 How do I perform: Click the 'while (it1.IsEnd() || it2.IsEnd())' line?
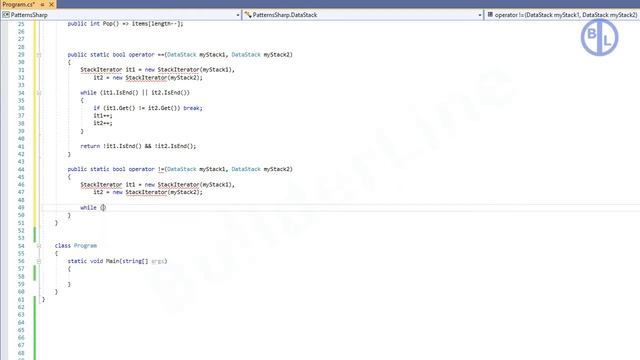pyautogui.click(x=135, y=93)
